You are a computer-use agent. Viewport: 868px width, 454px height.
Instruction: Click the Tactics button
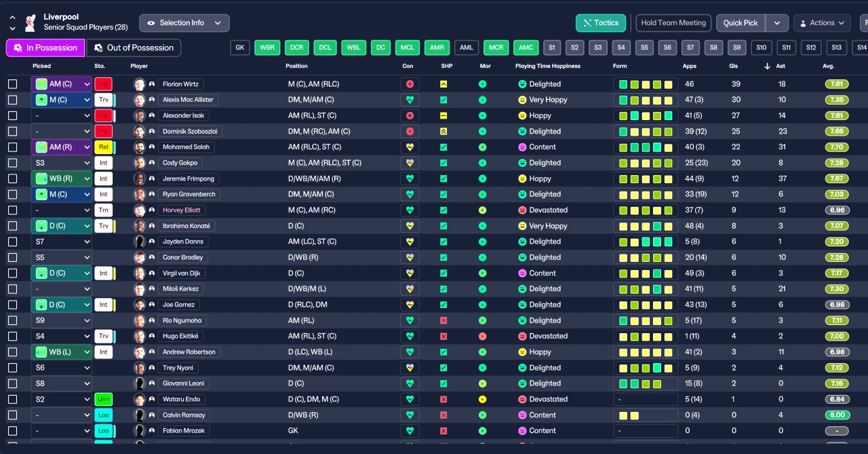(x=601, y=23)
